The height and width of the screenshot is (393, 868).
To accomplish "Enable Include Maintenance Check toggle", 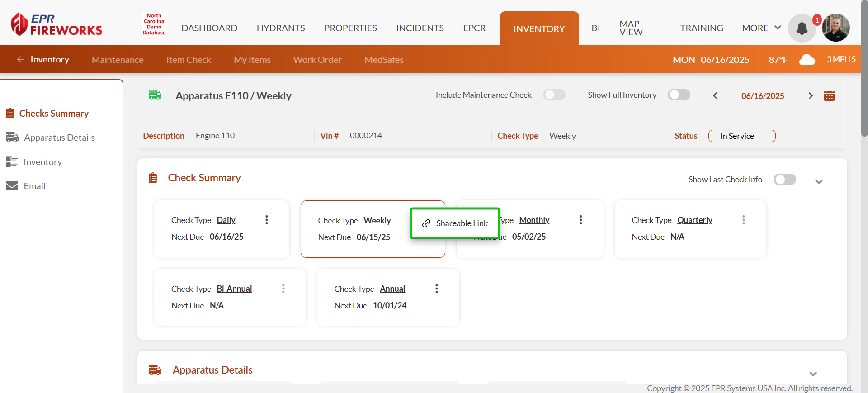I will coord(554,95).
